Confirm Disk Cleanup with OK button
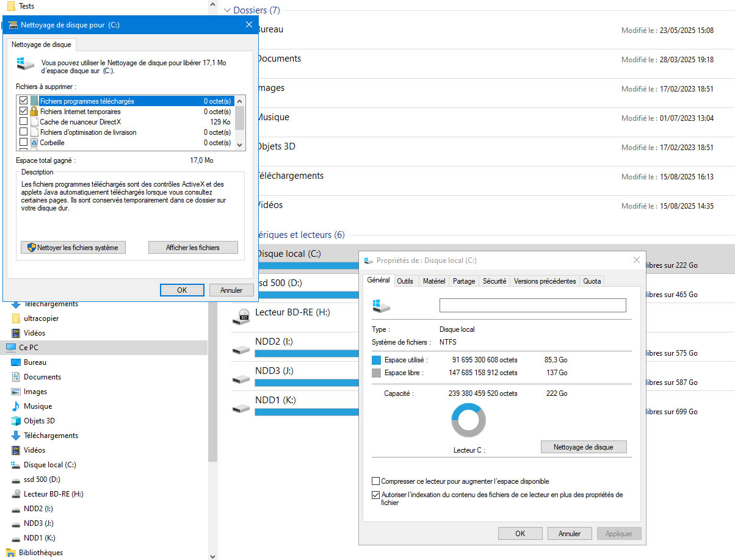This screenshot has width=735, height=560. coord(182,290)
